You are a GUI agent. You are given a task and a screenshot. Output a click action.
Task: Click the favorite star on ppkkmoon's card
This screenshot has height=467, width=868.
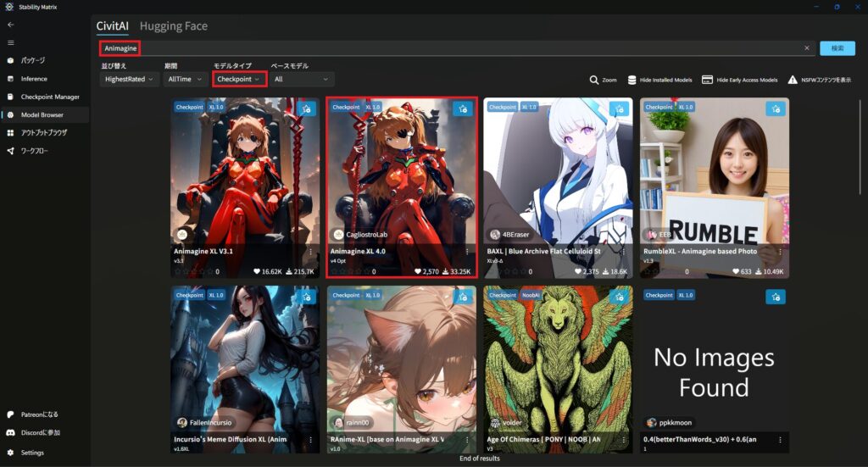(776, 297)
